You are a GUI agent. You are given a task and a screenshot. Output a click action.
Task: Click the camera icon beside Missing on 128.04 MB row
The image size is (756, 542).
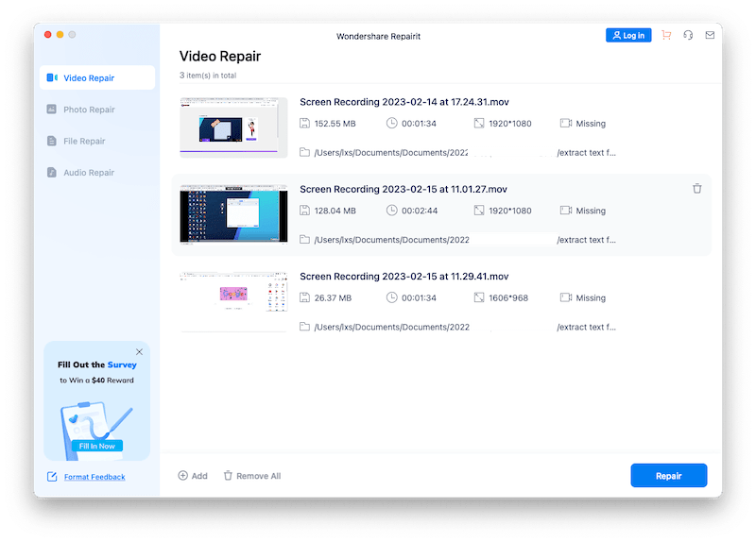pyautogui.click(x=565, y=211)
